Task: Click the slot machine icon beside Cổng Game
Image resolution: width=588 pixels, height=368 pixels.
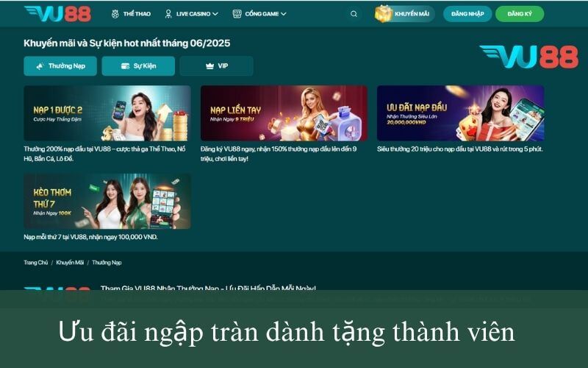Action: point(237,14)
